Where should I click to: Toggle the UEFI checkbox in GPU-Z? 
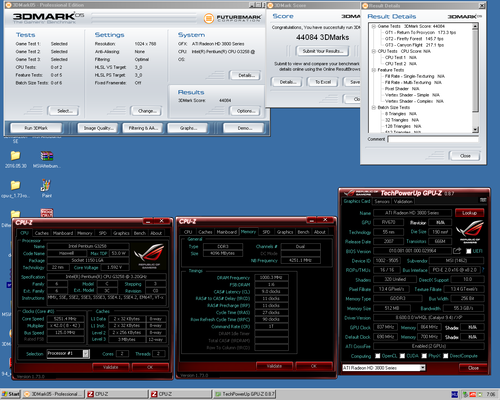pos(469,251)
